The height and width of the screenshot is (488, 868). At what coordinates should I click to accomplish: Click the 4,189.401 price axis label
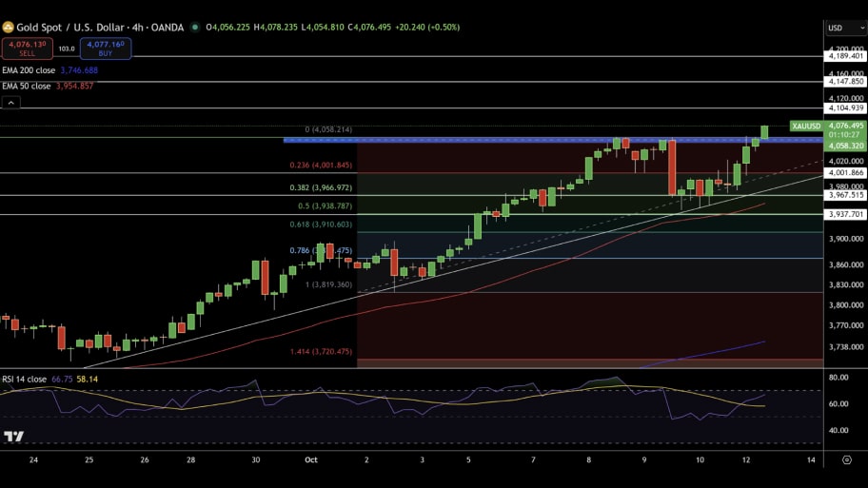pos(845,56)
